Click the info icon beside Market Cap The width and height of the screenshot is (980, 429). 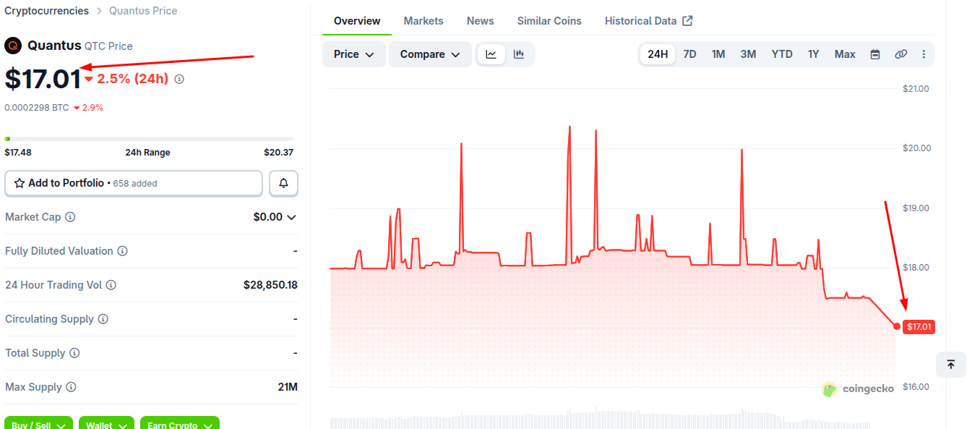pyautogui.click(x=70, y=217)
